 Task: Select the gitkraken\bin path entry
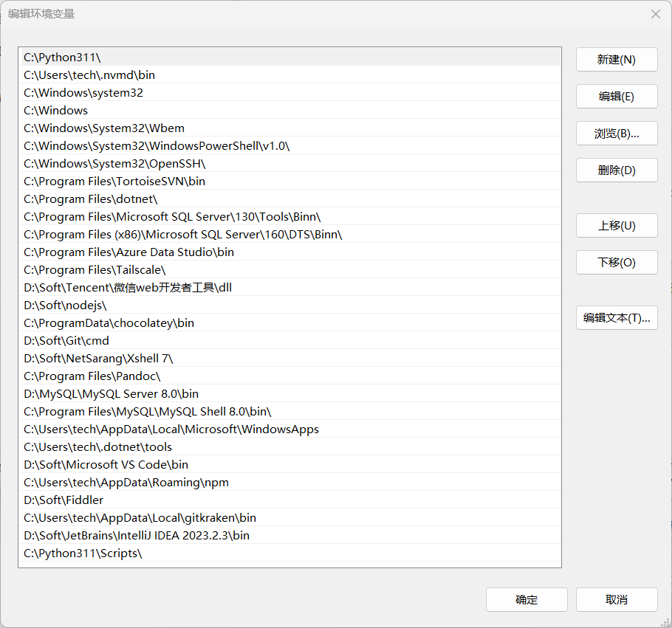[289, 517]
